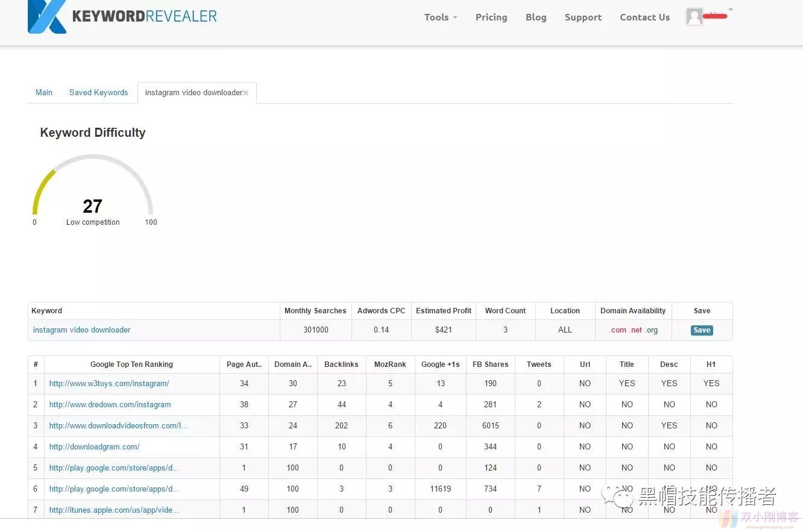Click the Location column header
Viewport: 803px width, 532px height.
565,311
